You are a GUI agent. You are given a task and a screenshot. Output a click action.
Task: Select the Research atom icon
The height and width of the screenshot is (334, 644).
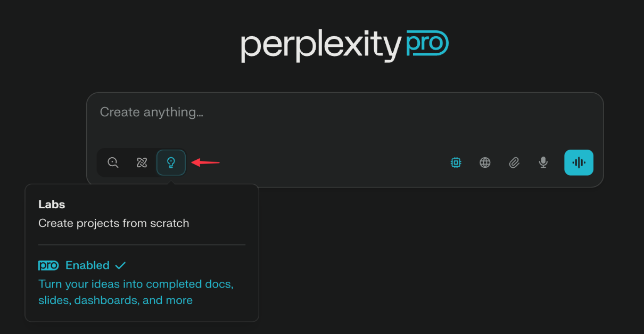pos(142,162)
